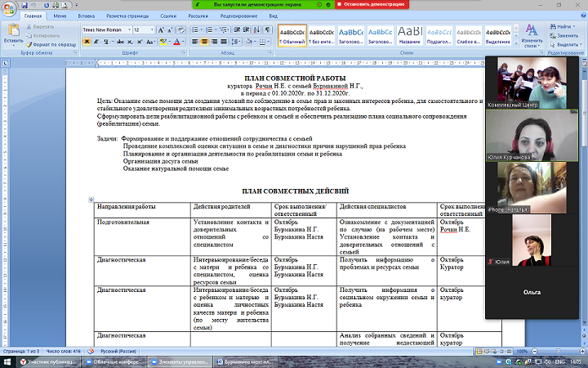The image size is (588, 368).
Task: Open the Рецензирование tab
Action: click(238, 16)
